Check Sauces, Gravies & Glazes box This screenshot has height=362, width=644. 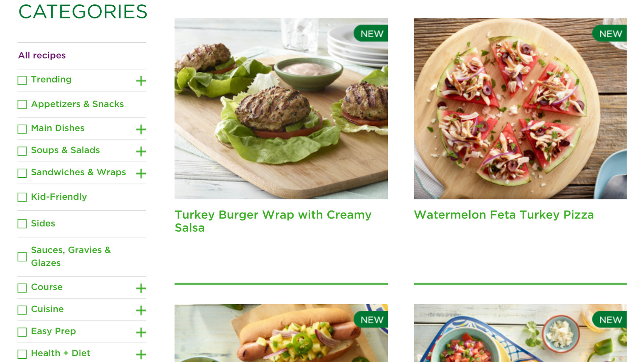(22, 257)
